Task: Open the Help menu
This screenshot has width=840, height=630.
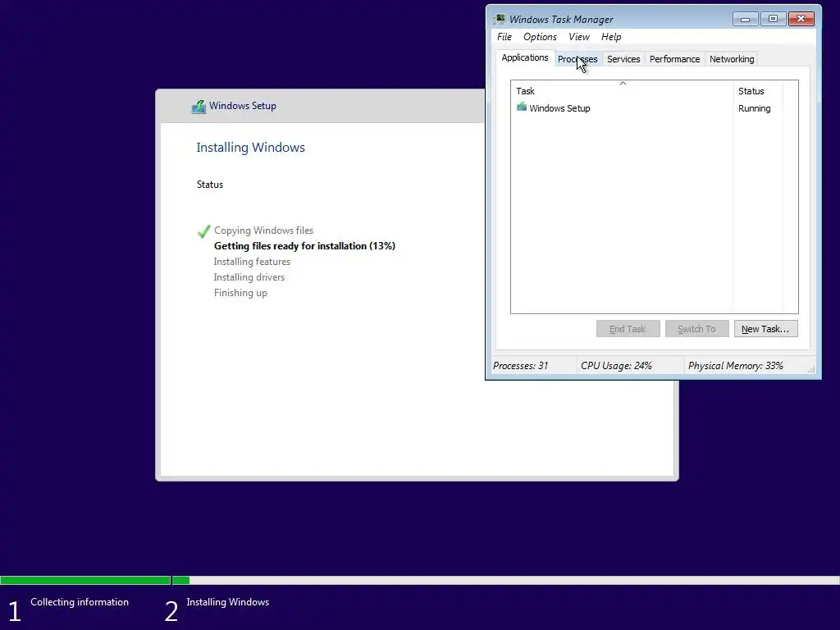Action: point(610,37)
